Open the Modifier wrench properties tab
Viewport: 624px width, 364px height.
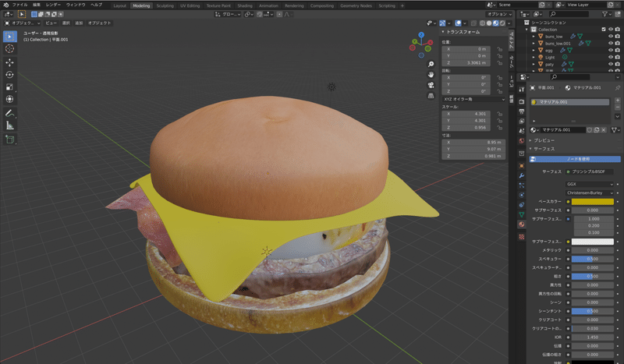coord(521,175)
